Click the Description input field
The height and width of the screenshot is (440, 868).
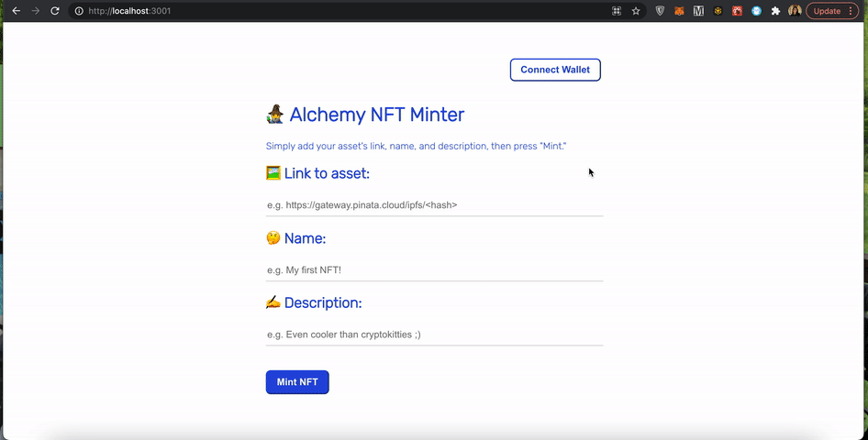435,335
